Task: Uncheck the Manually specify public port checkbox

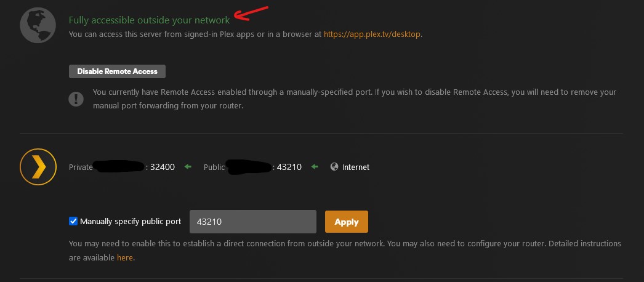Action: [x=74, y=222]
